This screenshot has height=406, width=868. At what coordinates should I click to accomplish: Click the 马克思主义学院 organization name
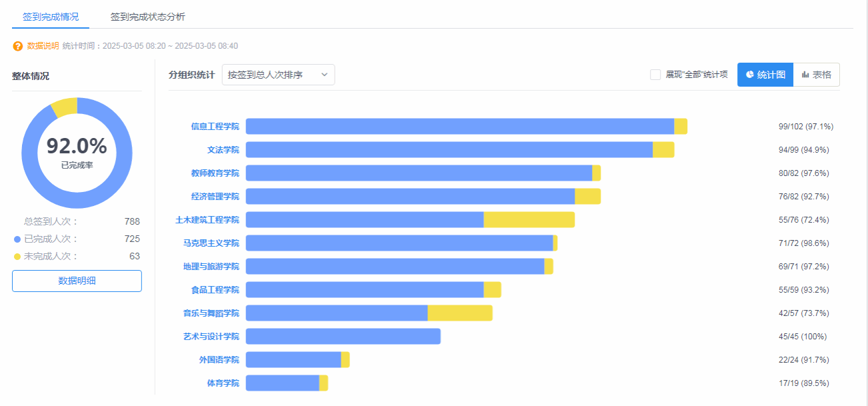[211, 243]
